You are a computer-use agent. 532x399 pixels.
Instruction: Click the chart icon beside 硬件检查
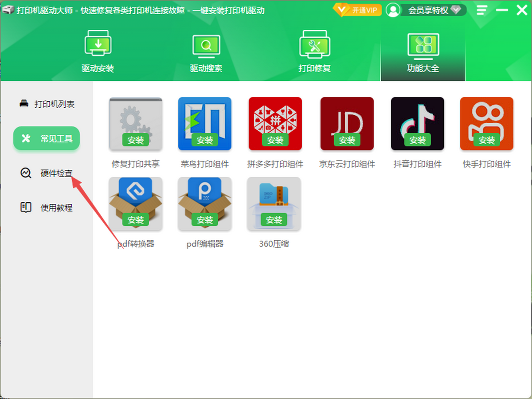(x=26, y=173)
